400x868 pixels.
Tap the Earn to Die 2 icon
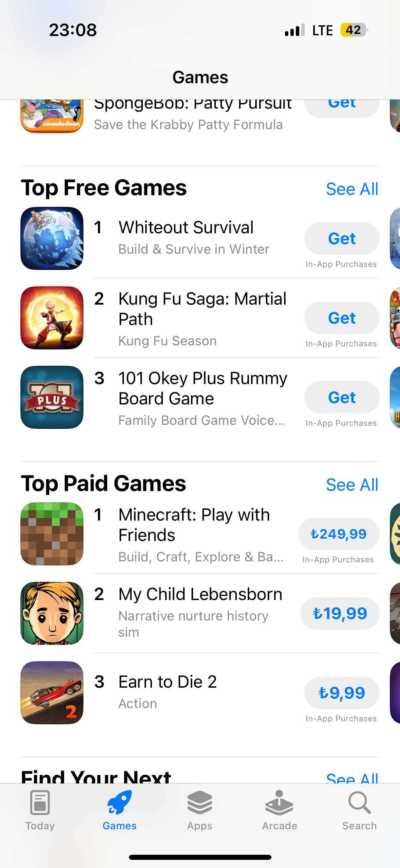(x=52, y=693)
